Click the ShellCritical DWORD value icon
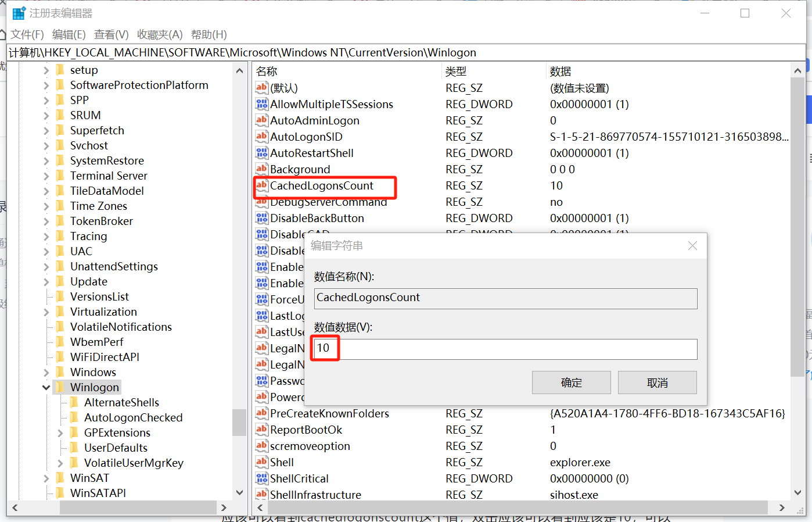The width and height of the screenshot is (812, 522). pyautogui.click(x=262, y=478)
